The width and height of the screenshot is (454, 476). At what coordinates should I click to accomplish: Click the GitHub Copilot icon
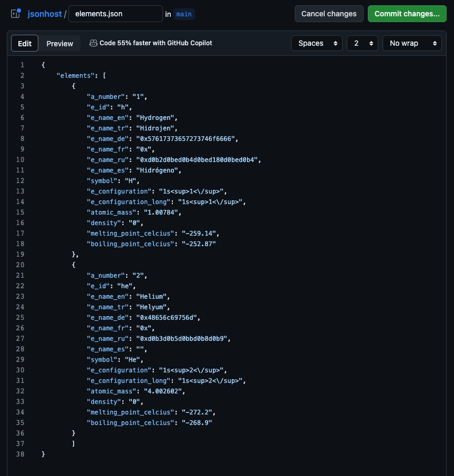[93, 43]
